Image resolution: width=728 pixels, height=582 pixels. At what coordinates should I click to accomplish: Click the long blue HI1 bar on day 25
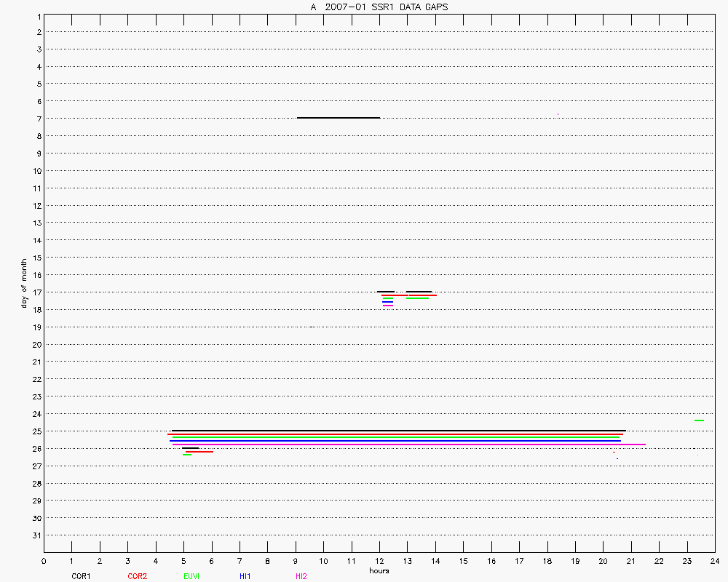click(x=395, y=441)
